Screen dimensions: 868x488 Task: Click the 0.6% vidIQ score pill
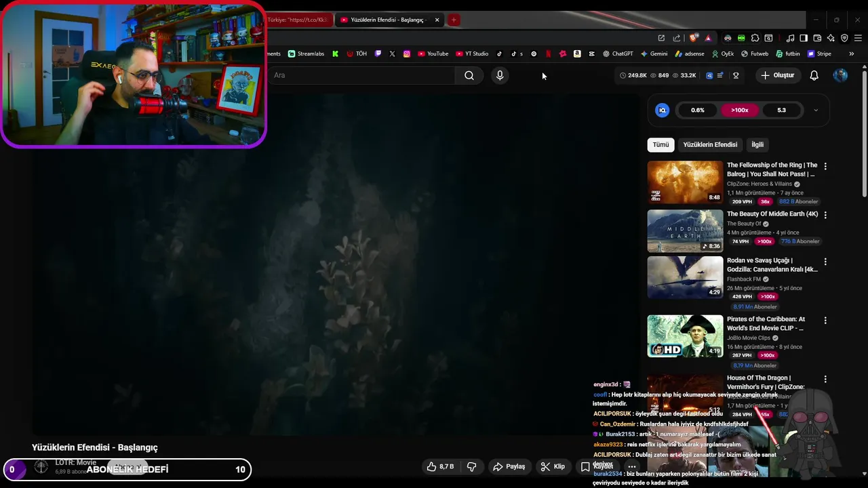698,110
